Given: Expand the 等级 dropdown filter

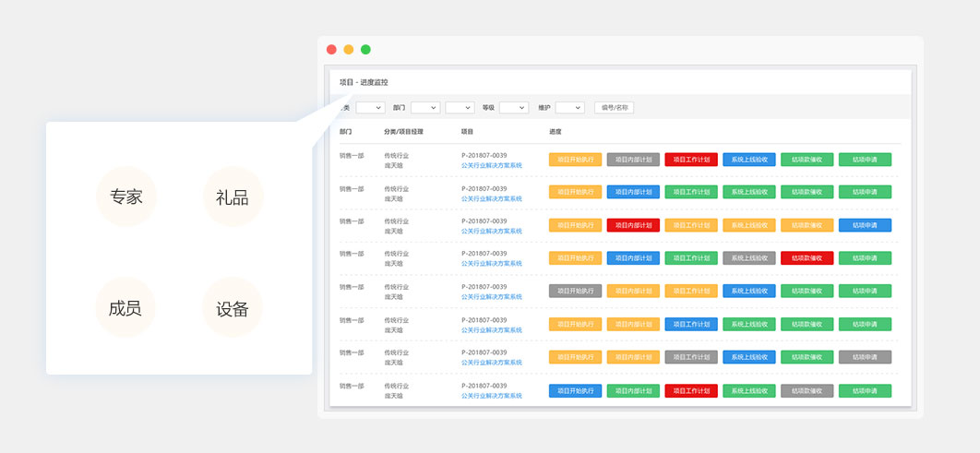Looking at the screenshot, I should (514, 108).
